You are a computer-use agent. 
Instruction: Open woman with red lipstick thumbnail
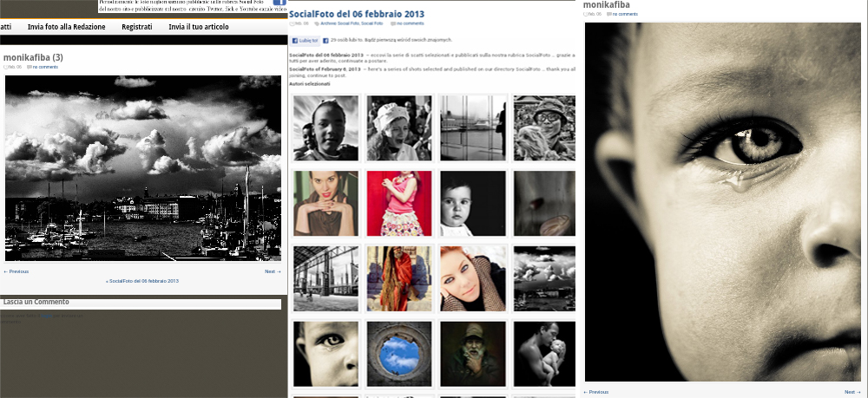[x=326, y=204]
